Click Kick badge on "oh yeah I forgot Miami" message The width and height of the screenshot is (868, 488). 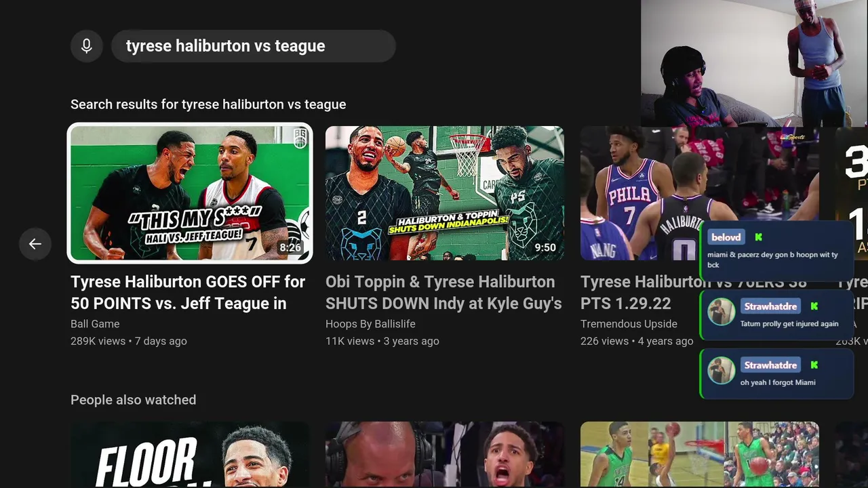814,365
